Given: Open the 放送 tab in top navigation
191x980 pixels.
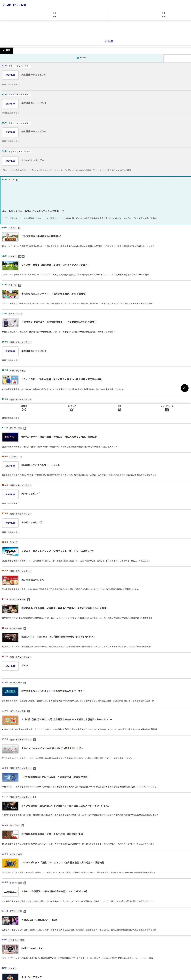Looking at the screenshot, I should pyautogui.click(x=54, y=15).
